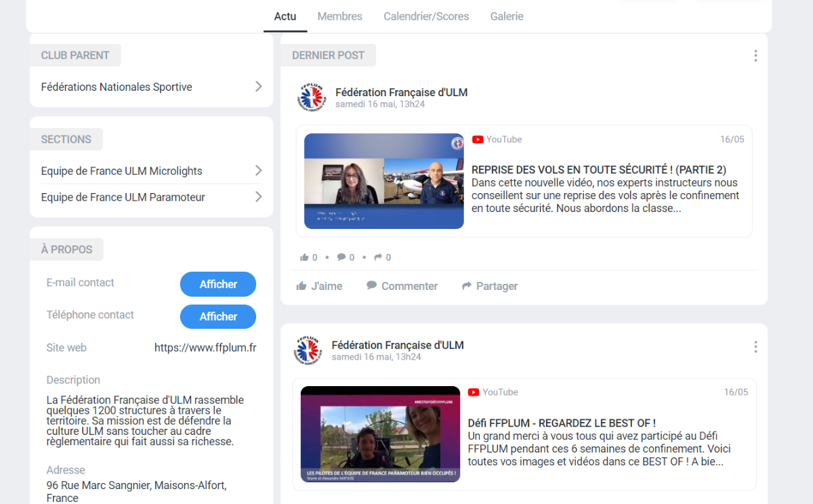This screenshot has width=813, height=504.
Task: Open the https://www.ffplum.fr website link
Action: tap(205, 348)
